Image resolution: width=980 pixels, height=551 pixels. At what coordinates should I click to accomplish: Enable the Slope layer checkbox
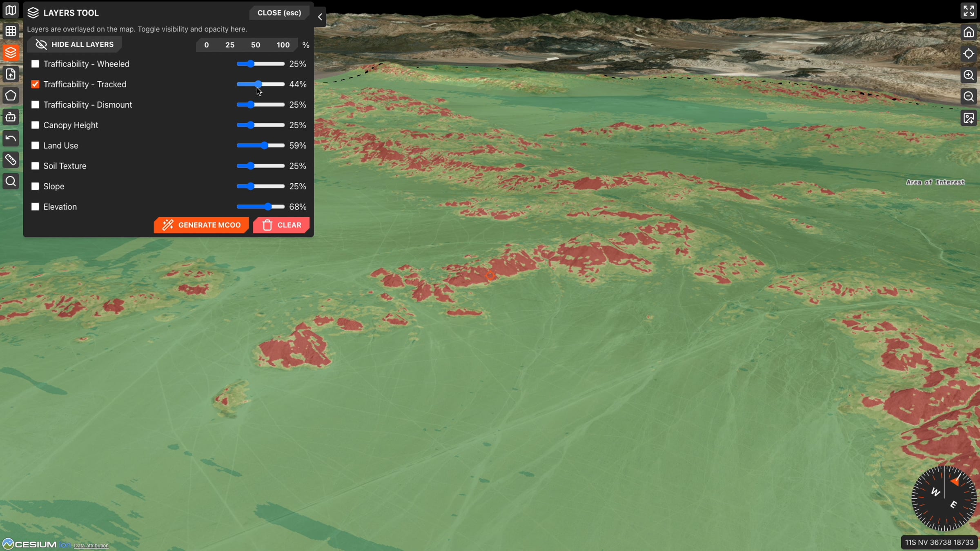36,187
